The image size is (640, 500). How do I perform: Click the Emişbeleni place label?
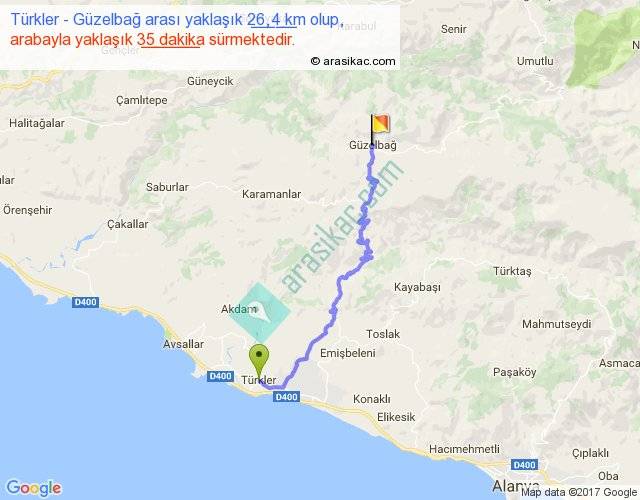[347, 353]
